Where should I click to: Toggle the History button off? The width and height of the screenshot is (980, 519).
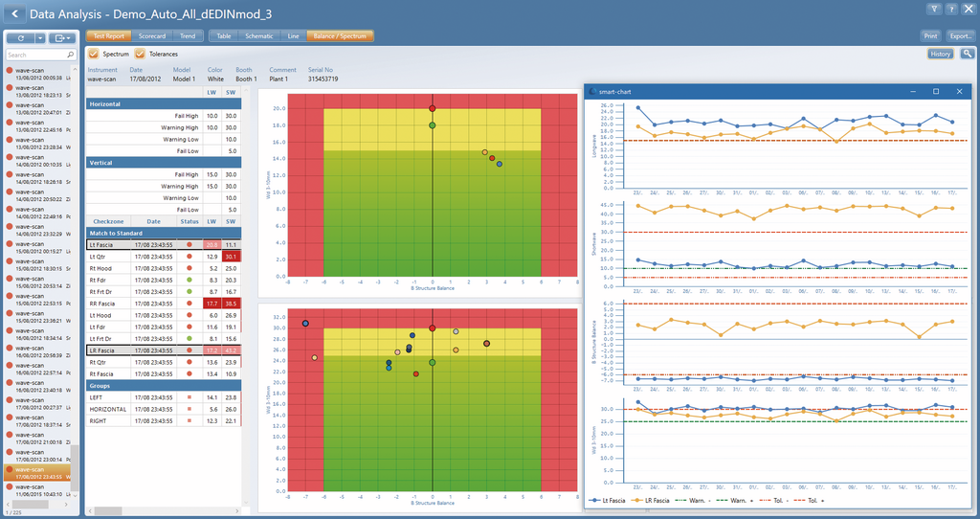[x=940, y=54]
